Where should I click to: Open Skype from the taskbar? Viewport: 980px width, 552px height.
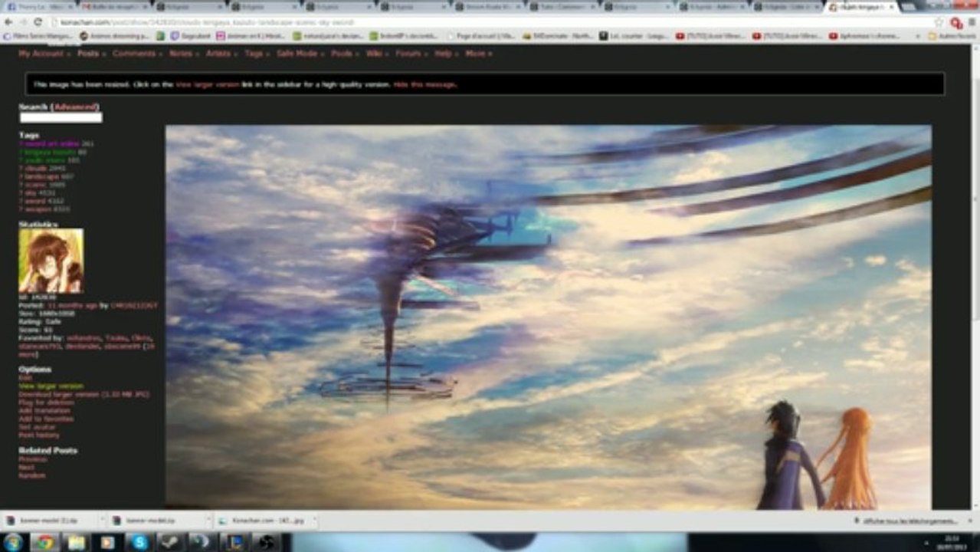pos(140,542)
